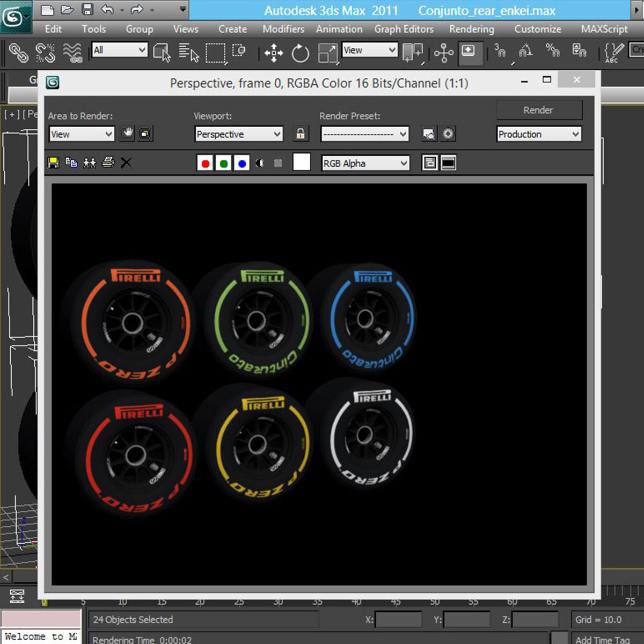The width and height of the screenshot is (644, 644).
Task: Open the Render Preset dropdown
Action: tap(365, 134)
